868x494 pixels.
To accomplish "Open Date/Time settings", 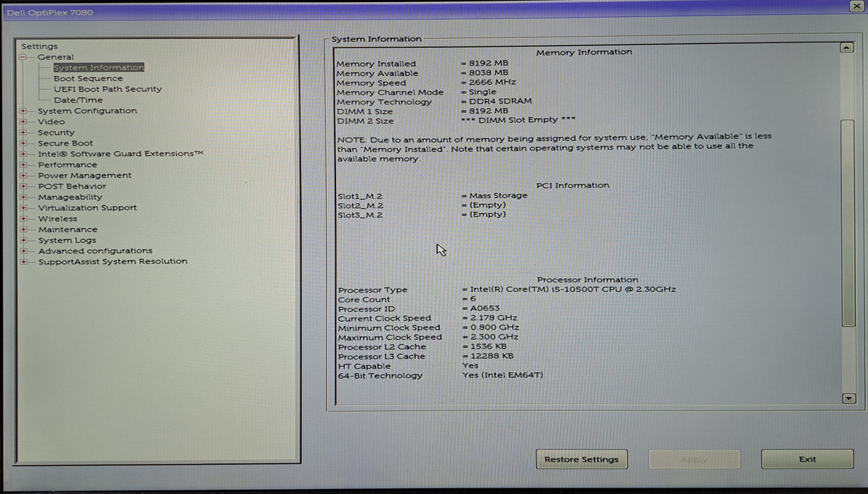I will [x=78, y=100].
